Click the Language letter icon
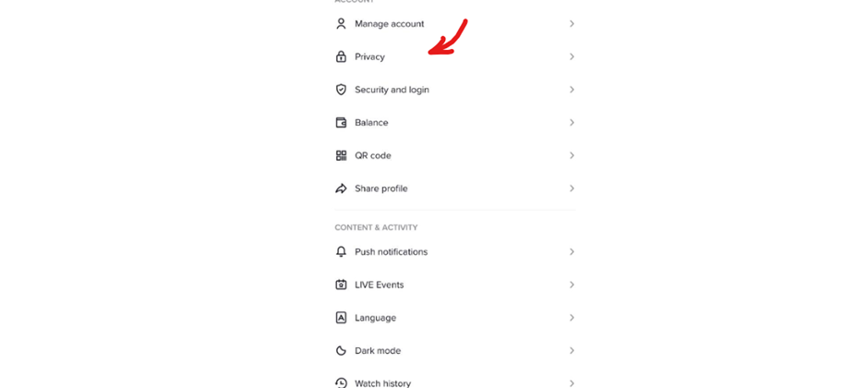 coord(341,318)
